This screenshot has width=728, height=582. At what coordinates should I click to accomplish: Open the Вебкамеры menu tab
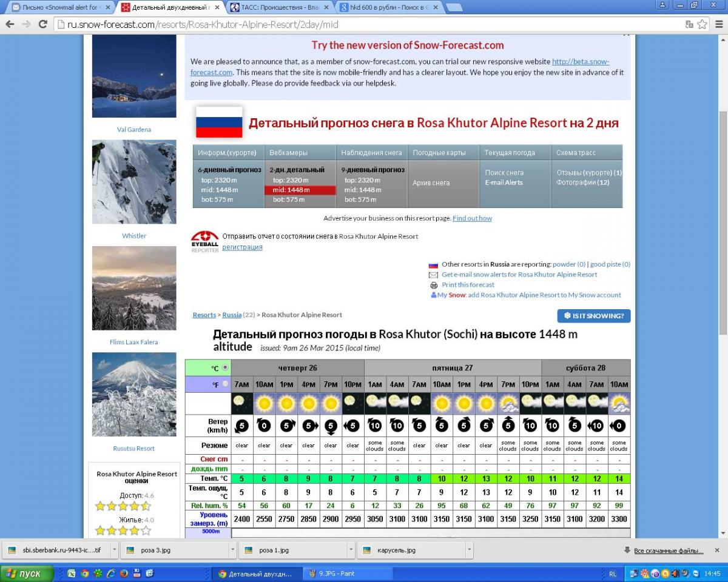tap(300, 153)
